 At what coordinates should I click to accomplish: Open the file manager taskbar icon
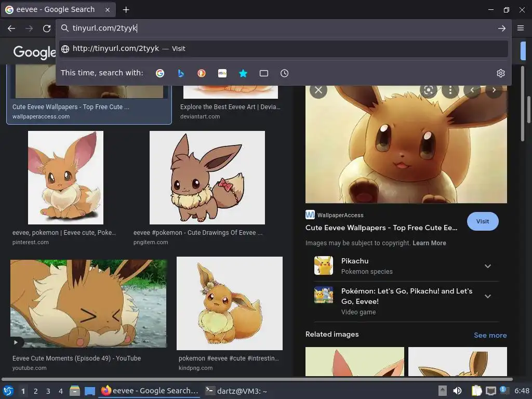click(75, 391)
